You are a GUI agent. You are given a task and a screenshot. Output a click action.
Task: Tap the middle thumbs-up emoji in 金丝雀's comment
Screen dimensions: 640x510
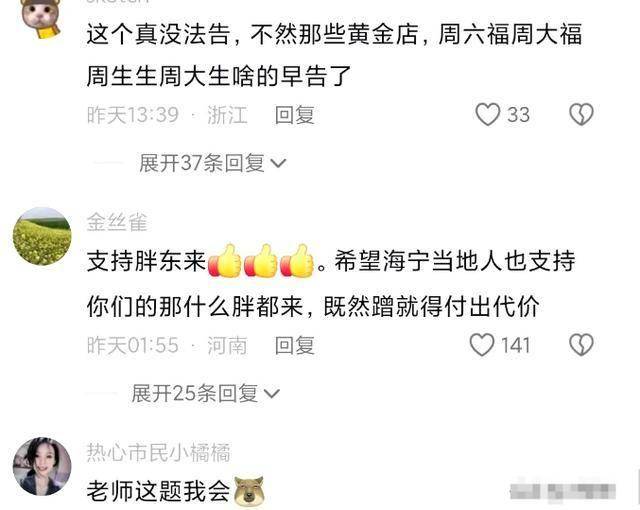point(261,261)
